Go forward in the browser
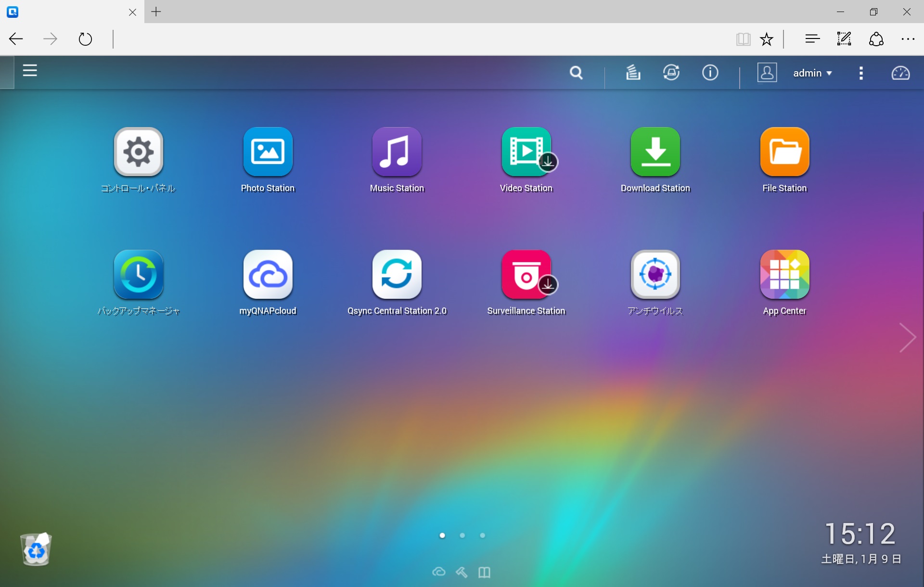 50,39
